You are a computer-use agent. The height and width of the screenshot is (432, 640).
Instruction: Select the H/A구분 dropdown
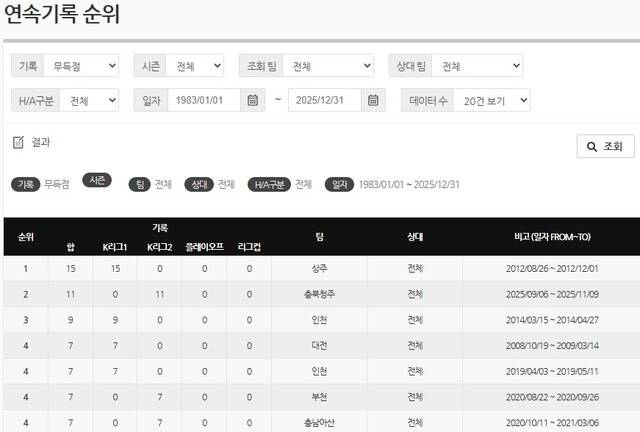coord(89,100)
